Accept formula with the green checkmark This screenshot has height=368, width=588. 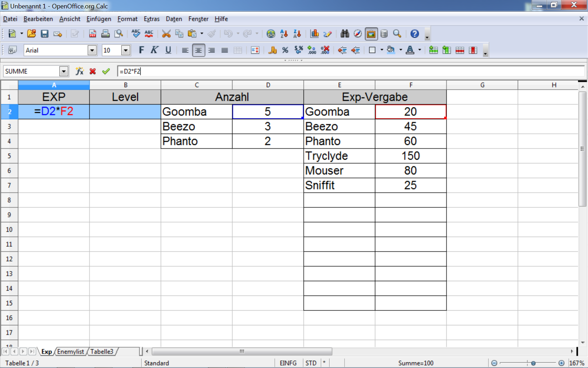106,71
